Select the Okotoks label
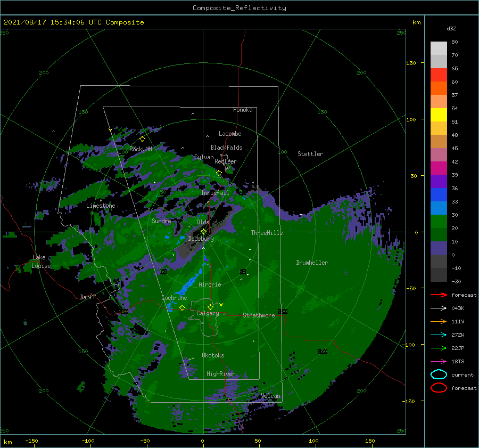The image size is (479, 448). tap(213, 355)
